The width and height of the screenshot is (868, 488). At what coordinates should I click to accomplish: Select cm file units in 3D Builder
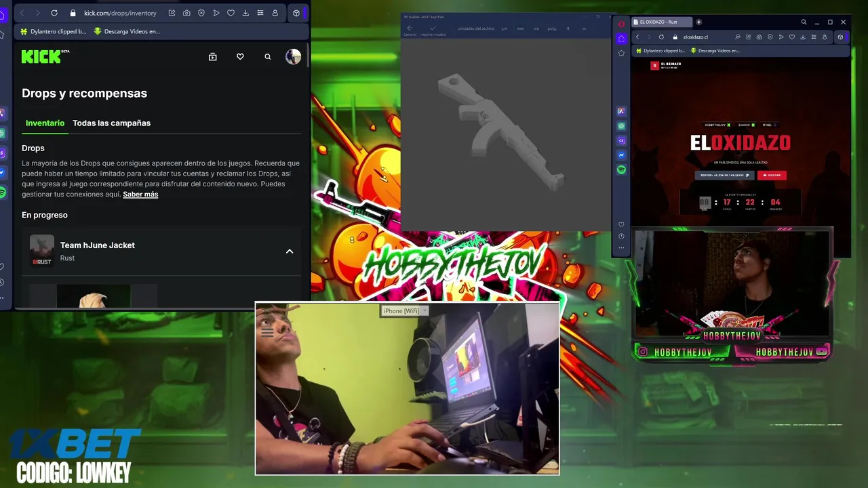pos(536,28)
